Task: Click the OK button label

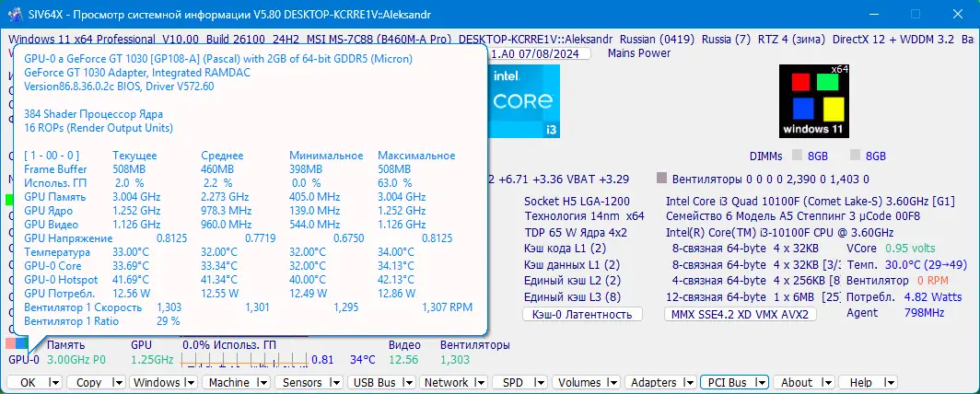Action: point(29,382)
